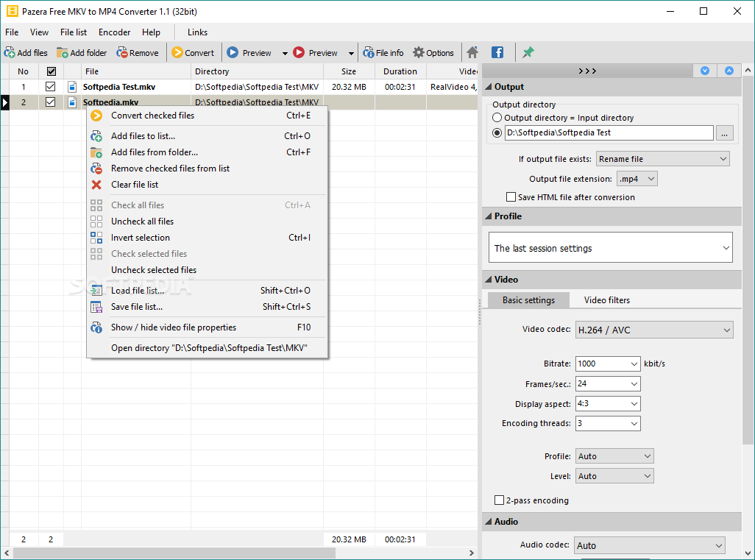Screen dimensions: 755x560
Task: Uncheck the checkbox for row 2 Softpedia.mkv
Action: [50, 102]
